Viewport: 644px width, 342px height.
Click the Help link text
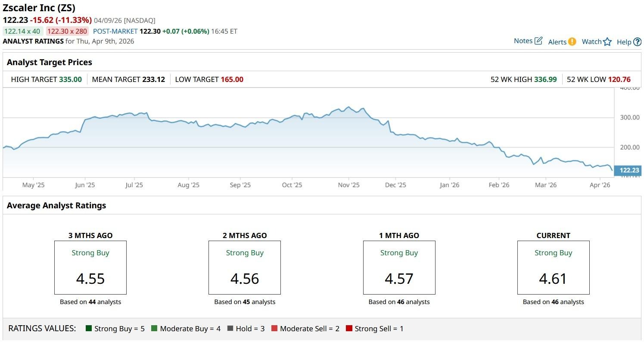(x=624, y=42)
